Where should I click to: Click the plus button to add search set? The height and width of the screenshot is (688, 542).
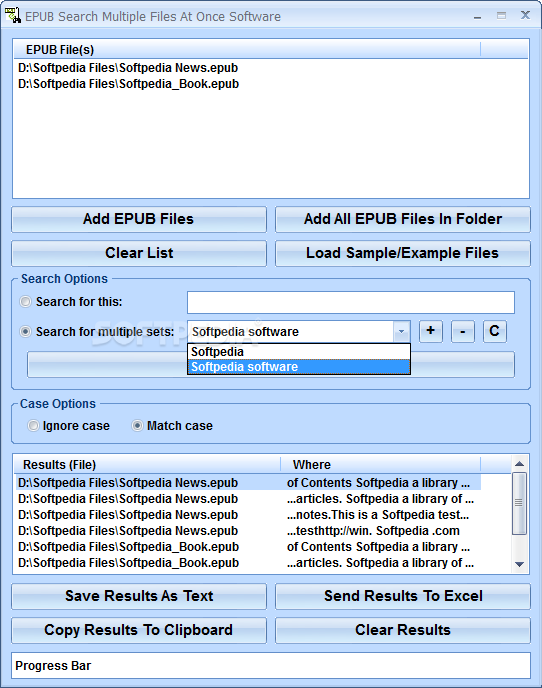pos(431,331)
